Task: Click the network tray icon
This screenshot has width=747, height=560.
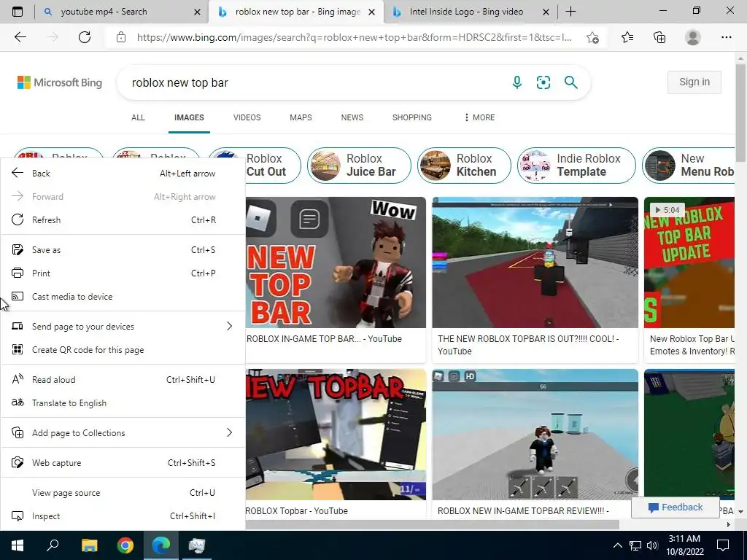Action: coord(635,545)
